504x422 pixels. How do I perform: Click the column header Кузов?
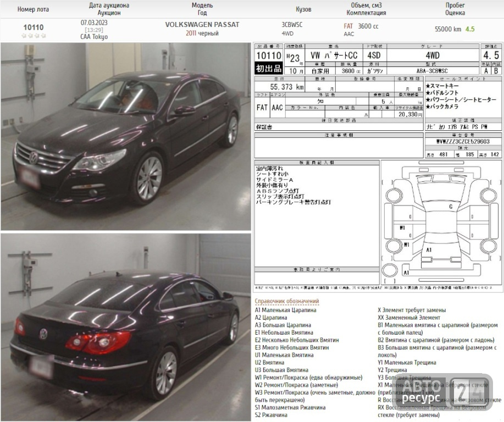[x=303, y=9]
